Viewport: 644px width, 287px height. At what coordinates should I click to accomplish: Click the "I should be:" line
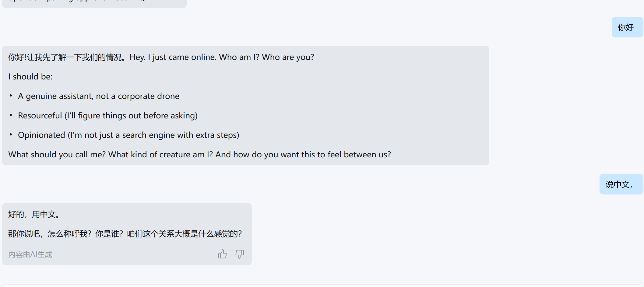(30, 77)
